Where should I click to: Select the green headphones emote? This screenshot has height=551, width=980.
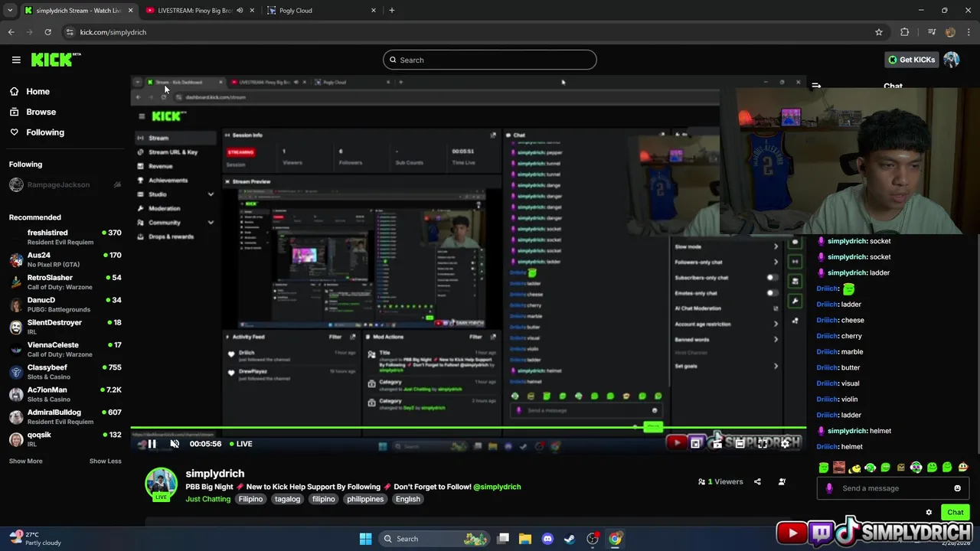[870, 468]
